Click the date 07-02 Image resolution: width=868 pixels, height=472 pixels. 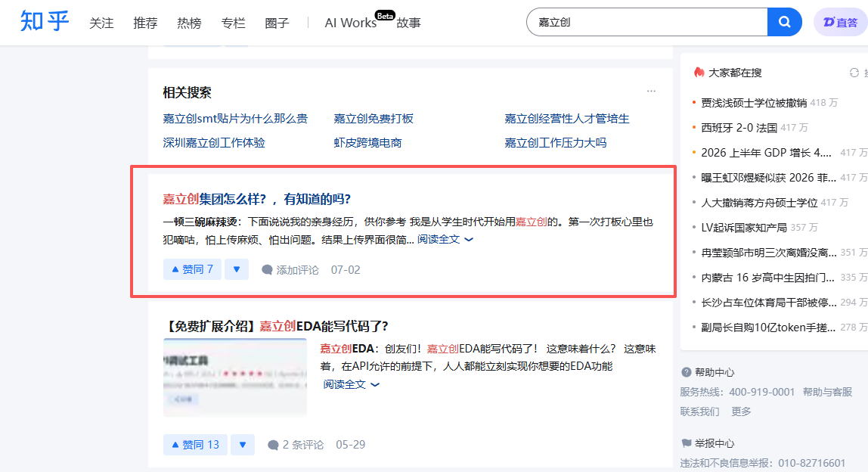(346, 270)
